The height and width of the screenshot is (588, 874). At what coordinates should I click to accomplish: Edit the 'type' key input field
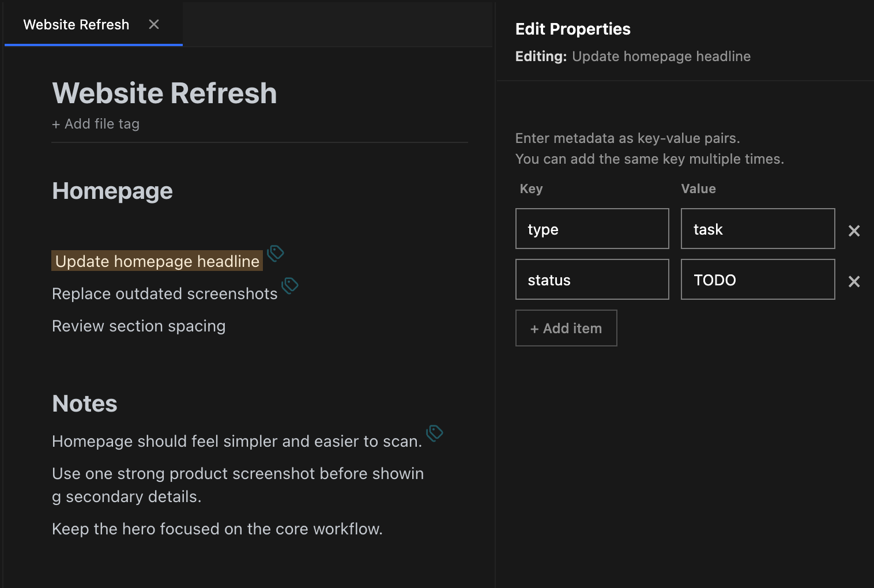pos(592,228)
